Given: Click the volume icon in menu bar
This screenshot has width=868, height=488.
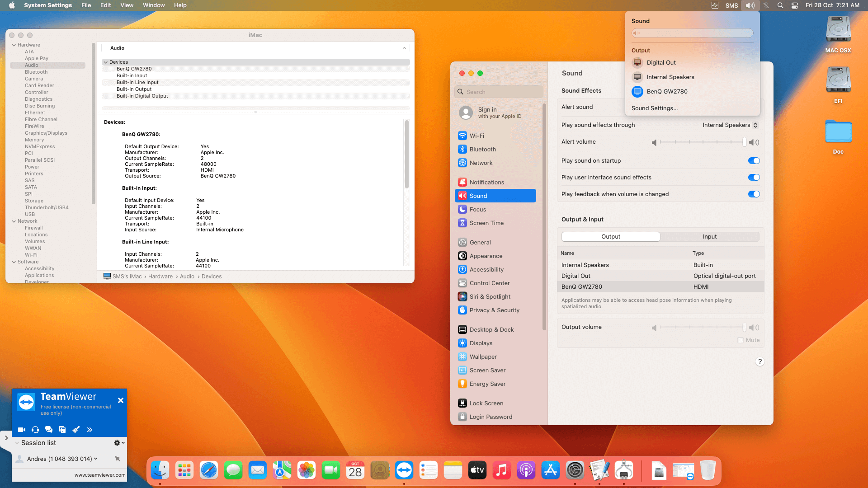Looking at the screenshot, I should tap(750, 5).
